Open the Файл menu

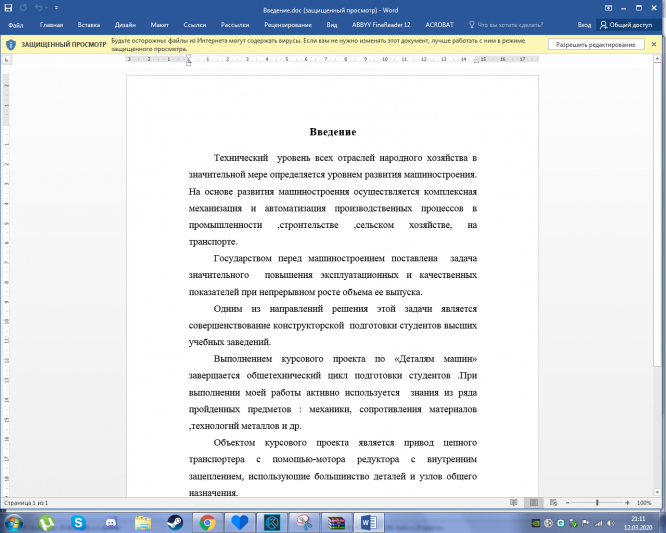(15, 25)
